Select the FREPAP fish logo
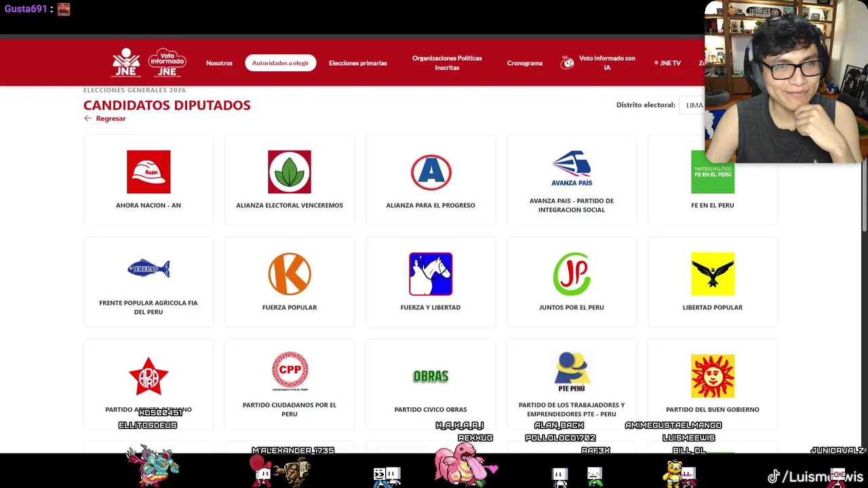Viewport: 868px width, 488px height. pyautogui.click(x=149, y=269)
